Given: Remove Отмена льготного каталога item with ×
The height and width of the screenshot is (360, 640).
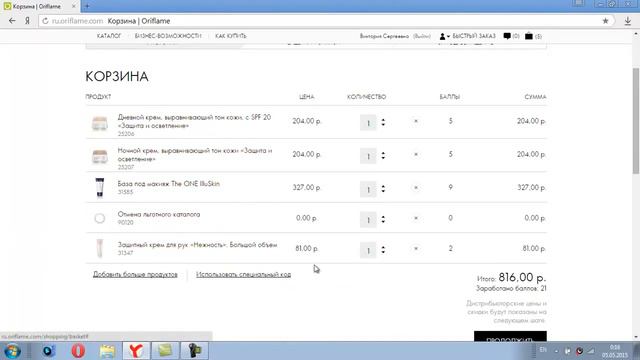Looking at the screenshot, I should pyautogui.click(x=416, y=218).
